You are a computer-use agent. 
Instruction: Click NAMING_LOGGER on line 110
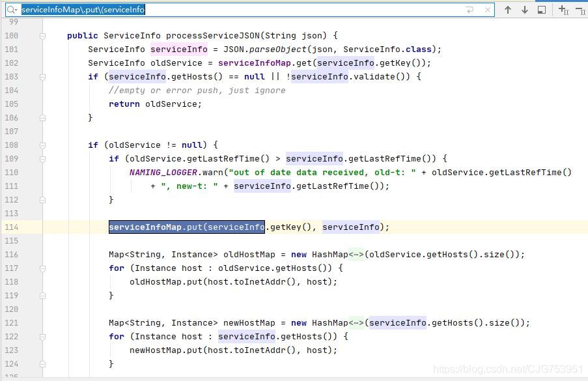click(163, 173)
